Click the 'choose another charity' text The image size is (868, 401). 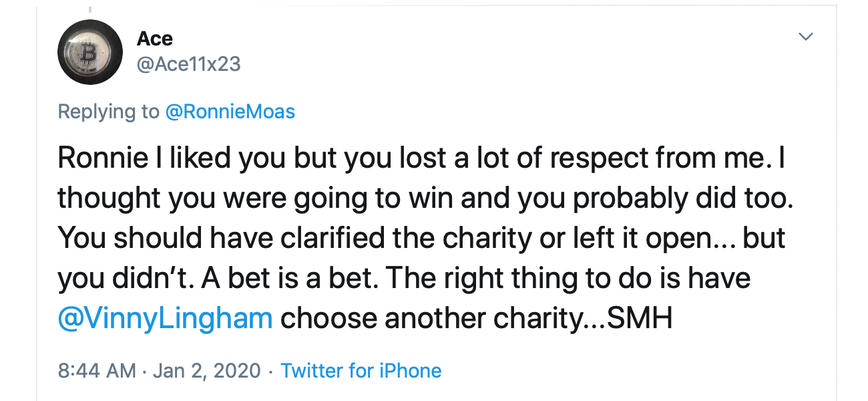[431, 319]
